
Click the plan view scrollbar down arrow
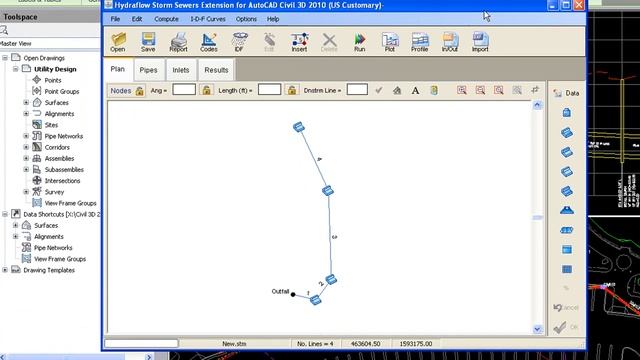pyautogui.click(x=537, y=329)
